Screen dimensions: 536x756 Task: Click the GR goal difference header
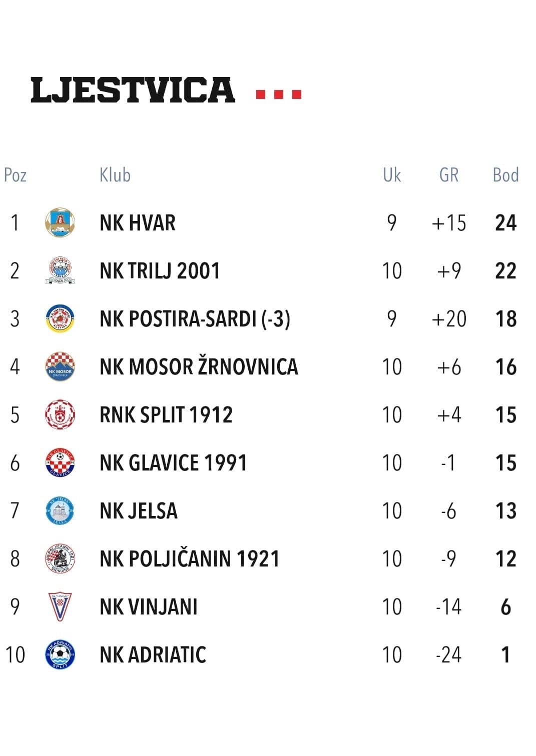[449, 175]
